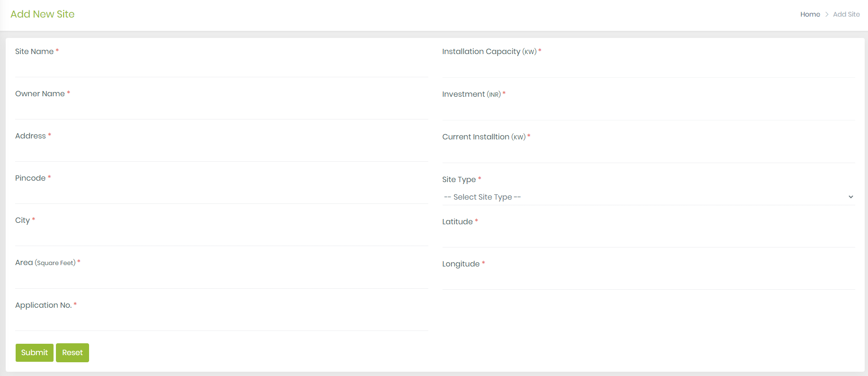The height and width of the screenshot is (376, 868).
Task: Focus the Investment INR field
Action: click(648, 111)
